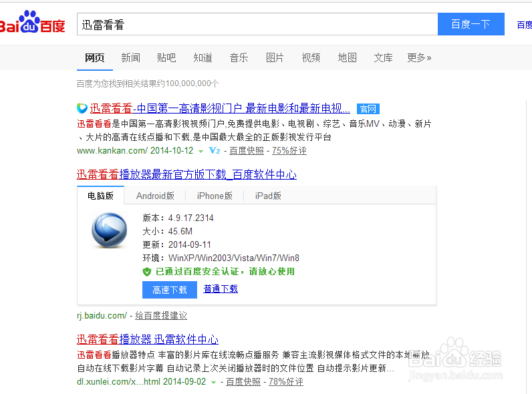This screenshot has height=394, width=532.
Task: Switch to the 视频 tab
Action: (x=311, y=57)
